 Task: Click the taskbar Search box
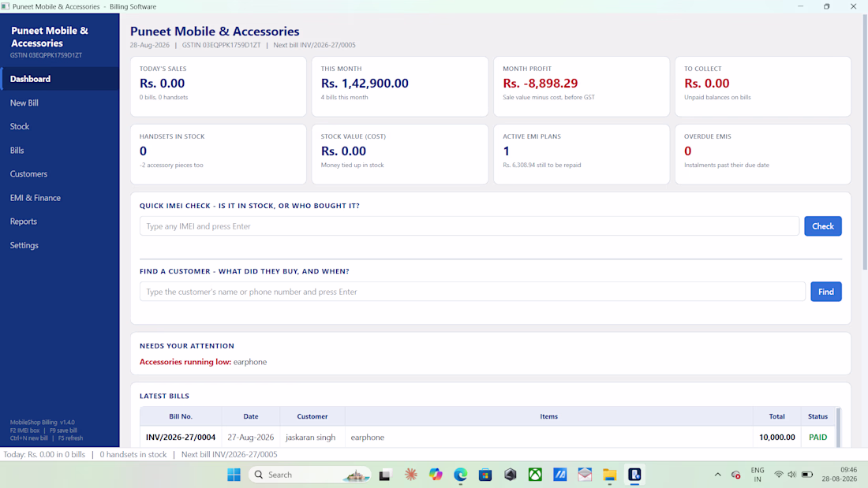[x=310, y=475]
